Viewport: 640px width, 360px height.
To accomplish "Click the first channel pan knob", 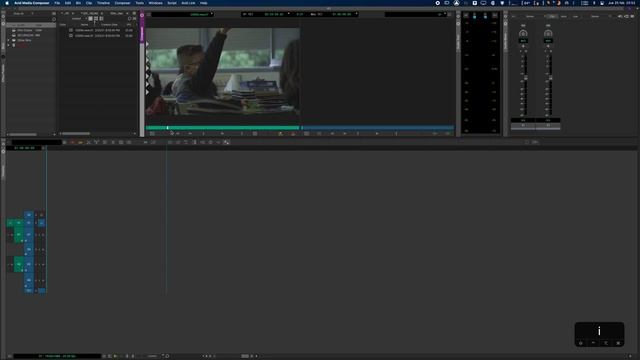I will coord(523,33).
